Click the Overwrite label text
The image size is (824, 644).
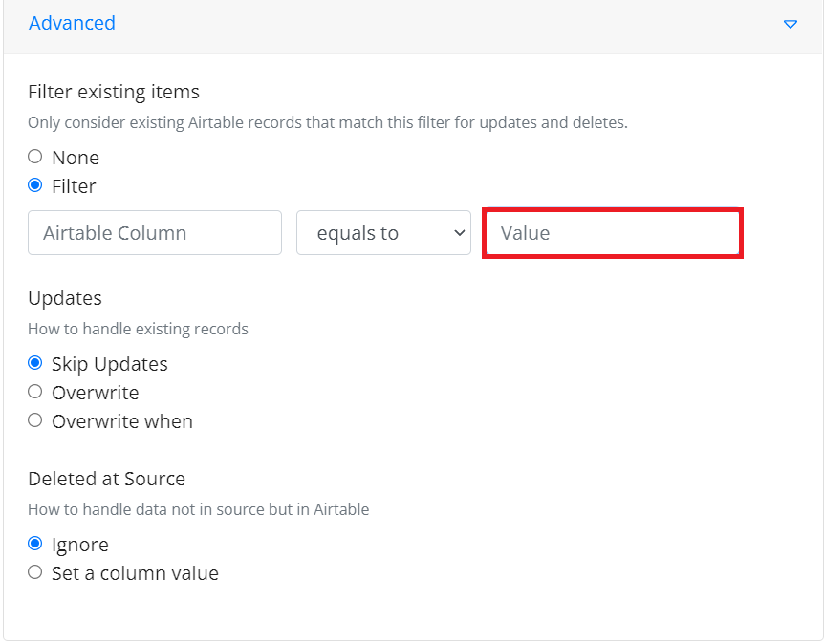point(96,393)
